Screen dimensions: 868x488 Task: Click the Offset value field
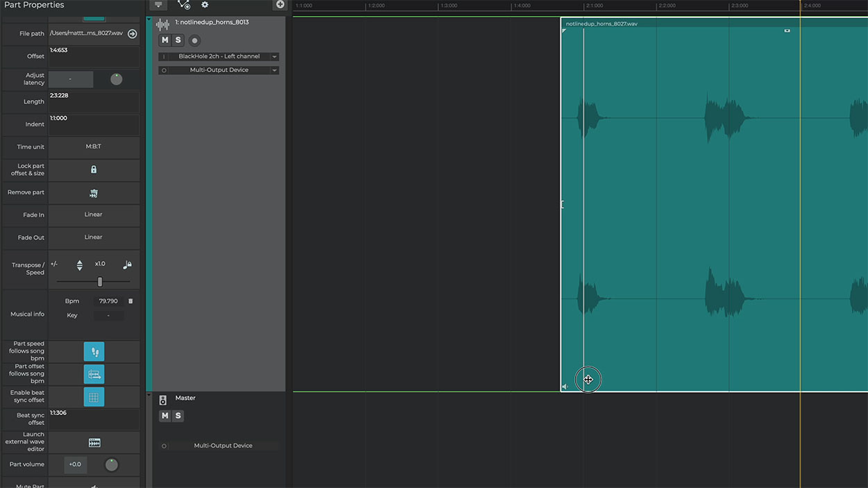point(94,56)
